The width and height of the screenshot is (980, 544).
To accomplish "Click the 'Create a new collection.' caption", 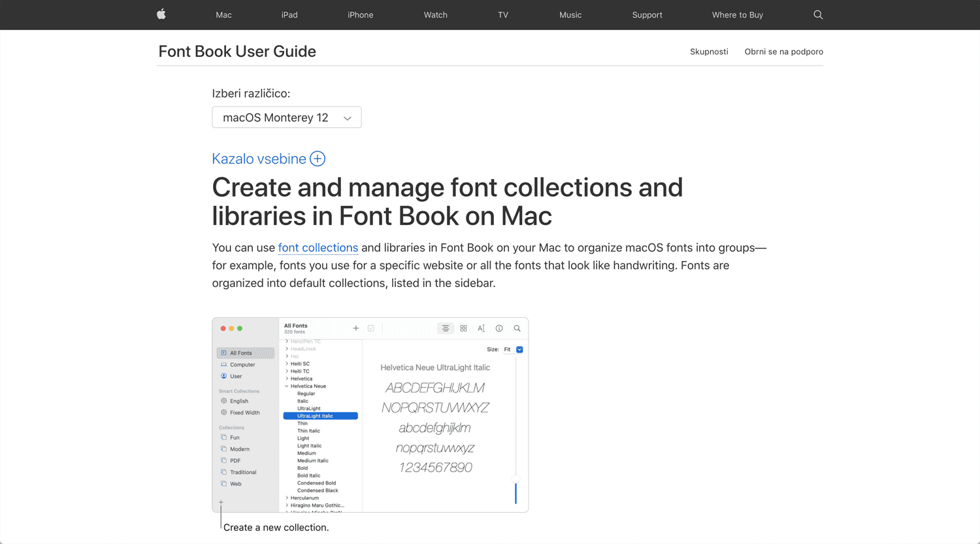I will tap(276, 528).
